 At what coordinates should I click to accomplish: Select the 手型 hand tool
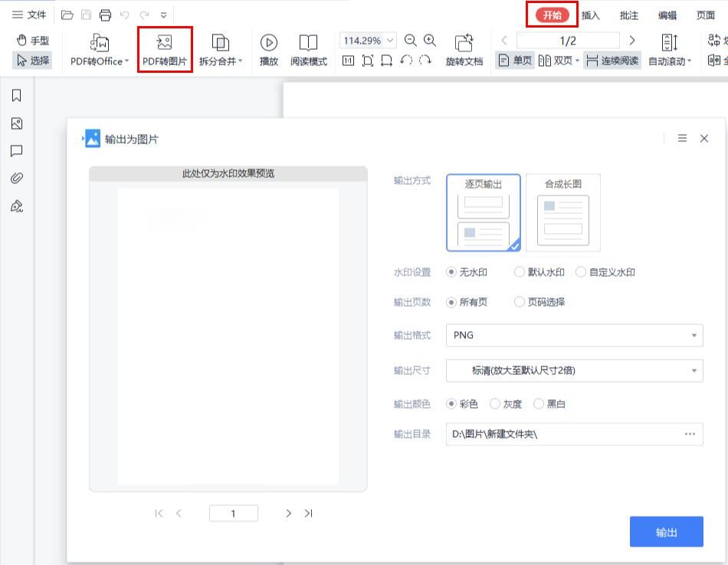pyautogui.click(x=32, y=41)
